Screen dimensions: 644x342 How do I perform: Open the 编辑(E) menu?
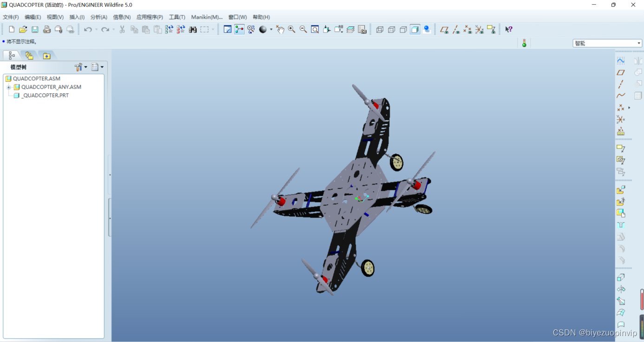coord(33,17)
